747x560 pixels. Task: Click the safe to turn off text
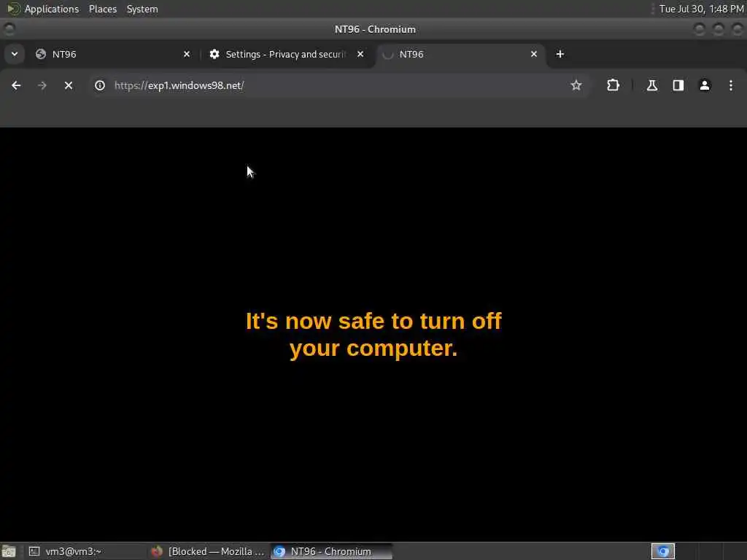tap(373, 334)
